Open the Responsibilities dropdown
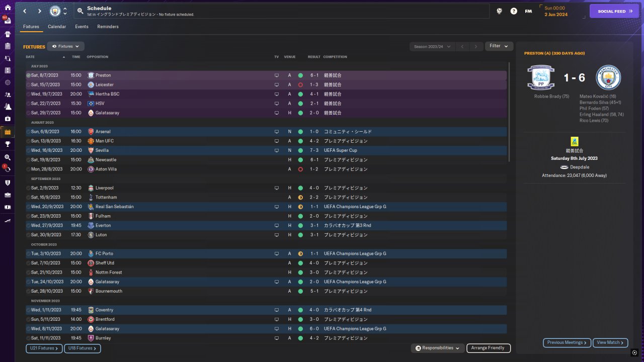The height and width of the screenshot is (362, 644). (x=438, y=348)
